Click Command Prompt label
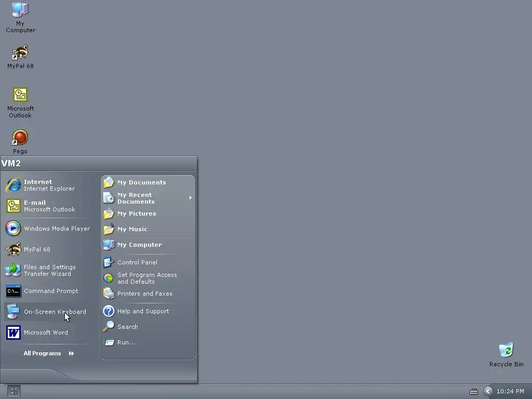Viewport: 532px width, 399px height. (x=51, y=291)
